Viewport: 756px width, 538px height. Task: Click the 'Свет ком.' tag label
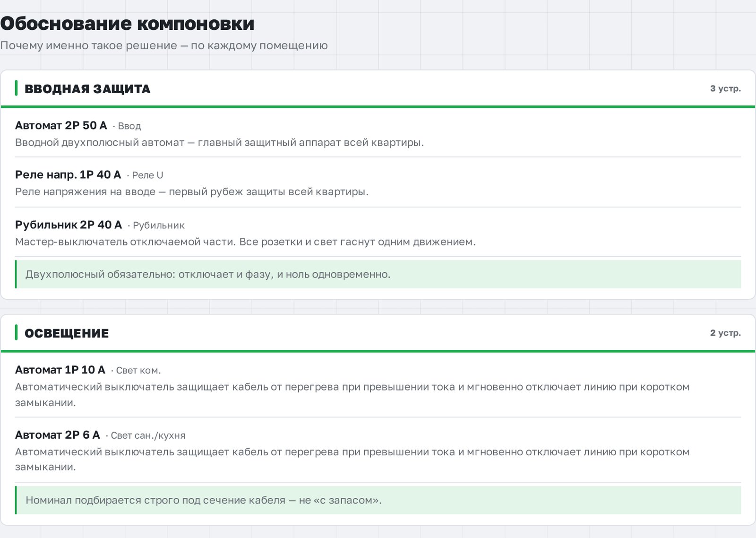[138, 371]
